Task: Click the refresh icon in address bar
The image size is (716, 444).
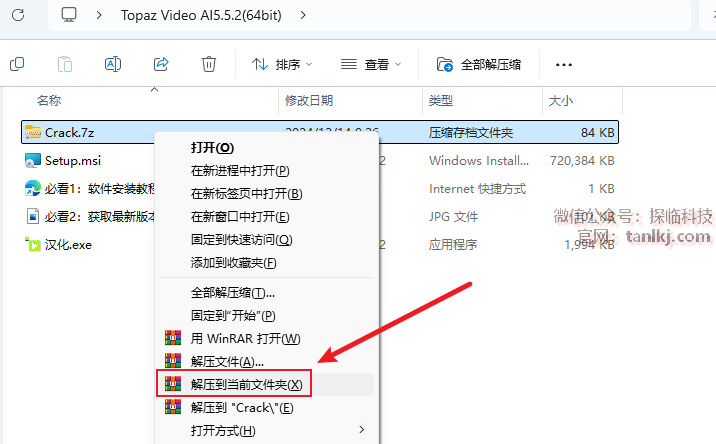Action: click(x=18, y=15)
